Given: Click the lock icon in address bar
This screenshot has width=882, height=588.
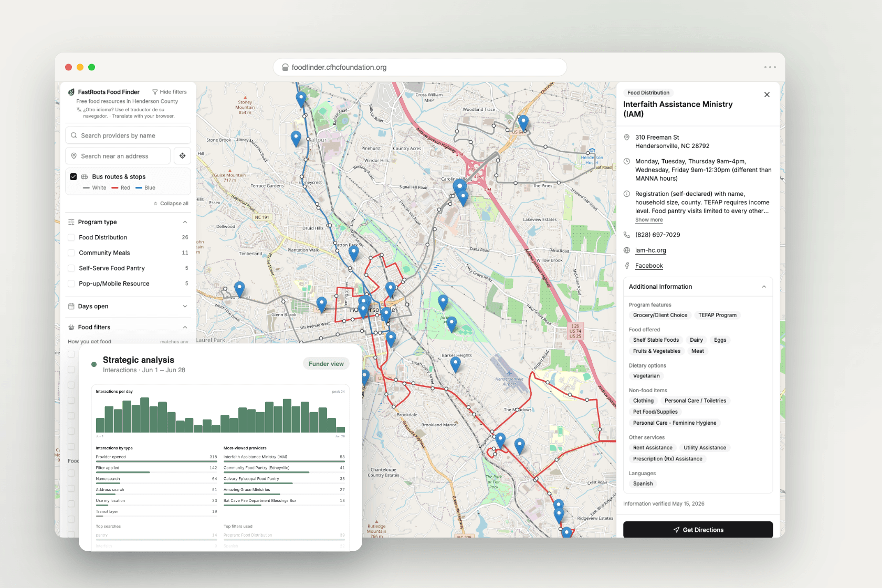Looking at the screenshot, I should click(285, 67).
